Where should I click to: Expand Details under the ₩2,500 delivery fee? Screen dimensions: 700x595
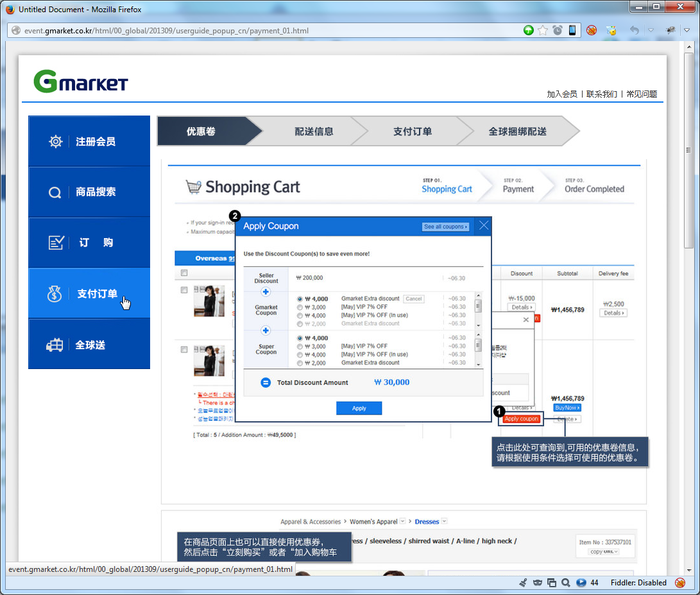[614, 313]
